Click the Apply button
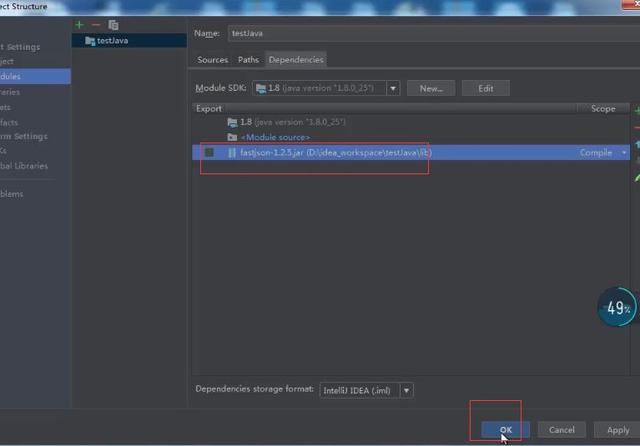This screenshot has height=446, width=640. click(x=617, y=430)
